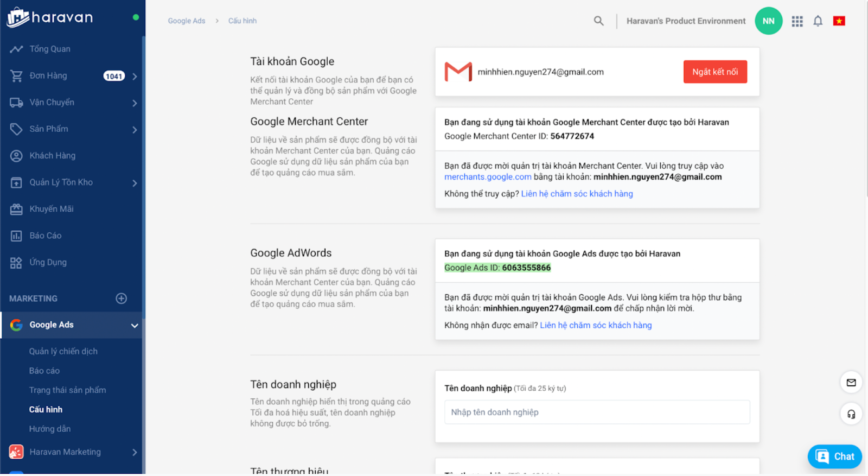
Task: Click the Haravan logo
Action: point(50,17)
